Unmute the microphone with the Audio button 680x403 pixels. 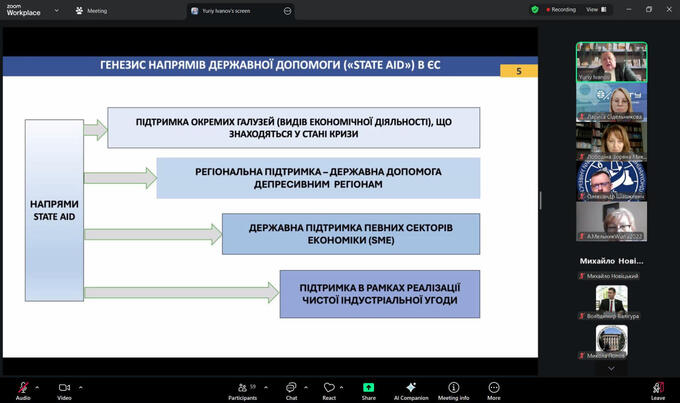[x=22, y=388]
